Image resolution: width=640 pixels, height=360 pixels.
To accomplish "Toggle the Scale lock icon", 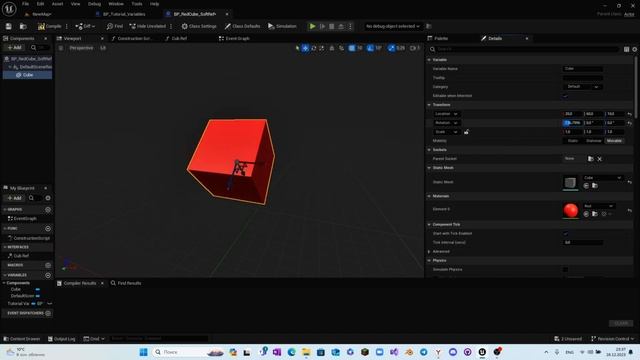I will click(x=466, y=132).
